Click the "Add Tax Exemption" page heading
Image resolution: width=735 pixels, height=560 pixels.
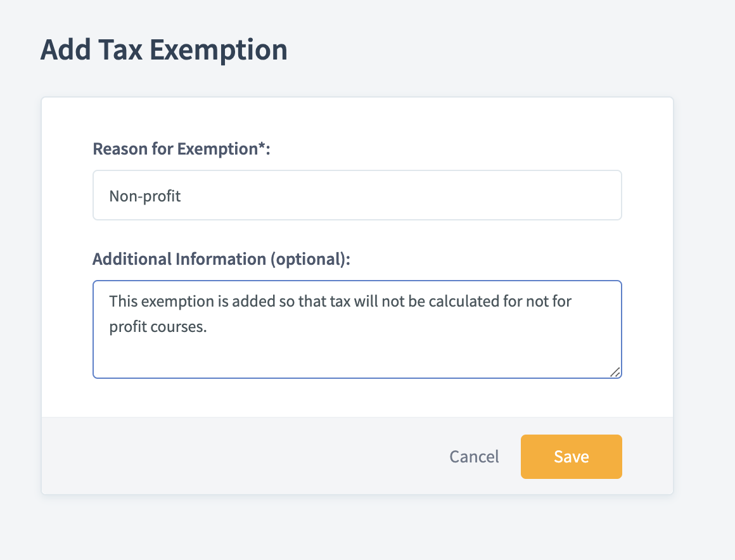(163, 50)
